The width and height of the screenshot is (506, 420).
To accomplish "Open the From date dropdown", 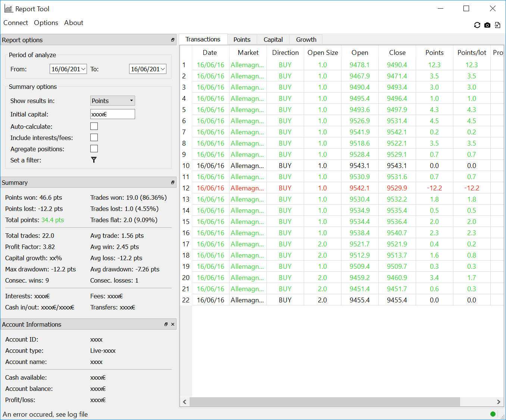I will 83,69.
